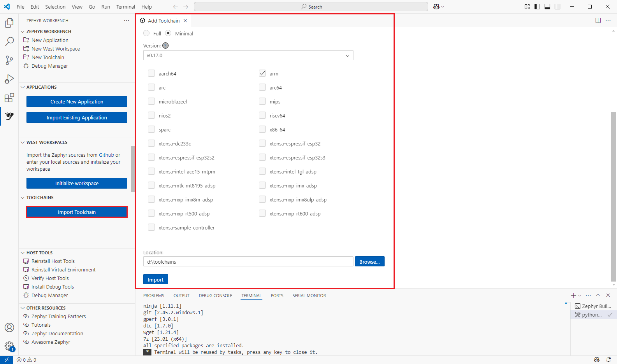The image size is (617, 364).
Task: Collapse the APPLICATIONS section
Action: [23, 87]
